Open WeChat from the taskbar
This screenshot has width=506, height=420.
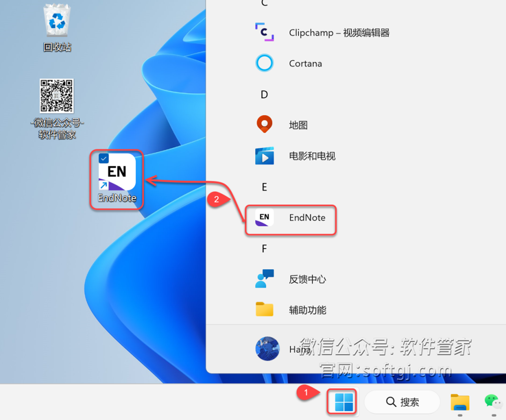click(493, 402)
